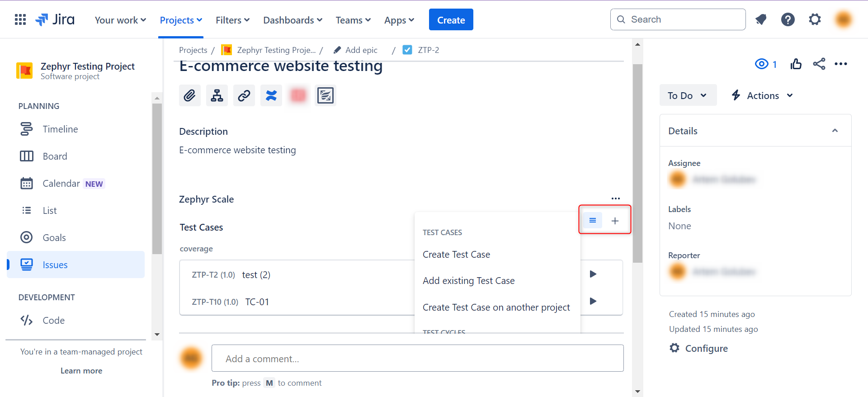Click the add child issue hierarchy icon
Image resolution: width=868 pixels, height=397 pixels.
(217, 95)
